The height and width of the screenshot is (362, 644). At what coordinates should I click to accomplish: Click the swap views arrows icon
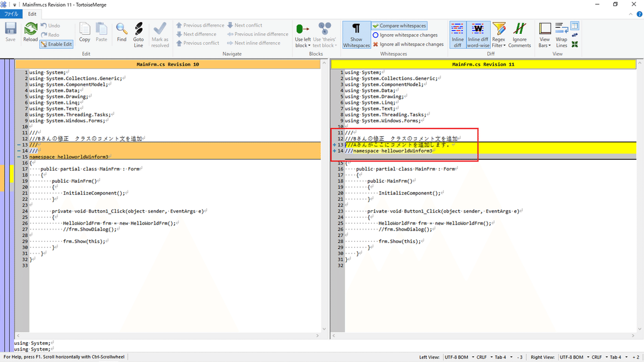tap(575, 35)
